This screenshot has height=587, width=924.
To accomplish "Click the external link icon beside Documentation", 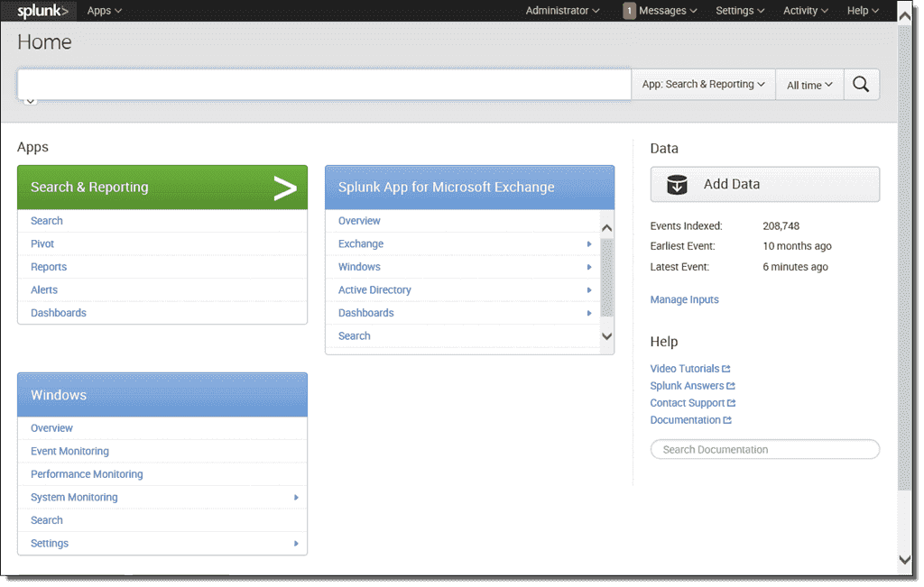I will click(726, 419).
